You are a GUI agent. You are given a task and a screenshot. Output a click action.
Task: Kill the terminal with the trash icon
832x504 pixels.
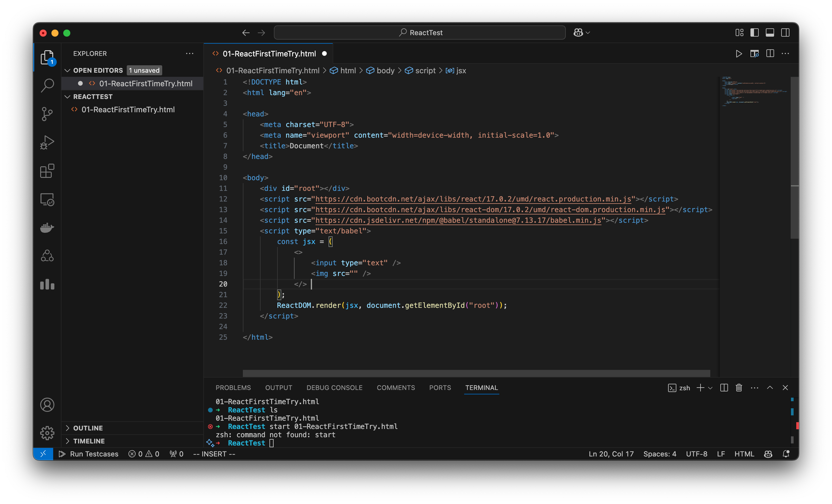(x=739, y=388)
